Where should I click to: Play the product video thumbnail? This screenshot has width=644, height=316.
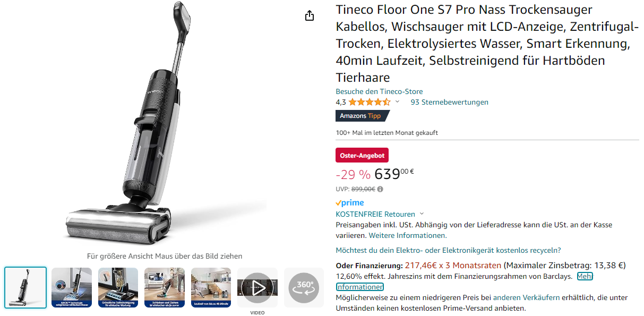257,287
